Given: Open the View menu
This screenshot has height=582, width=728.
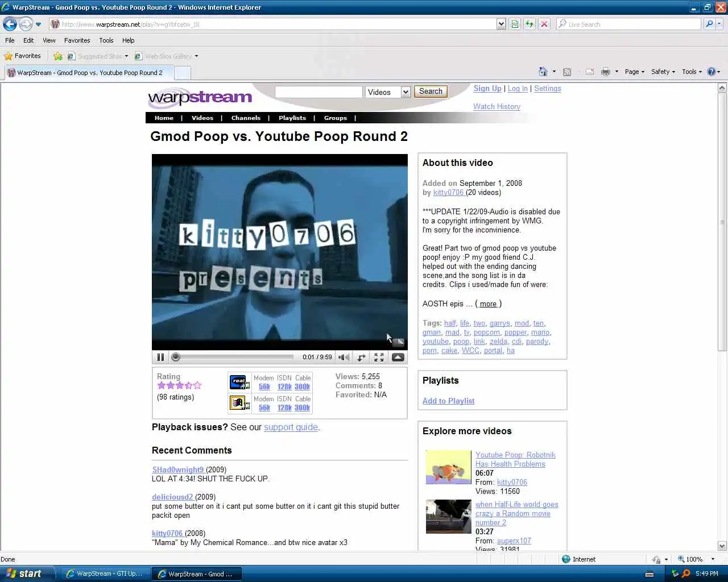Looking at the screenshot, I should [x=49, y=40].
